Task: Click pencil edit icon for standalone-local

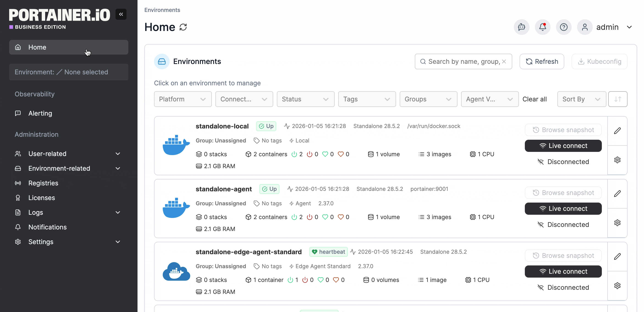Action: point(617,131)
